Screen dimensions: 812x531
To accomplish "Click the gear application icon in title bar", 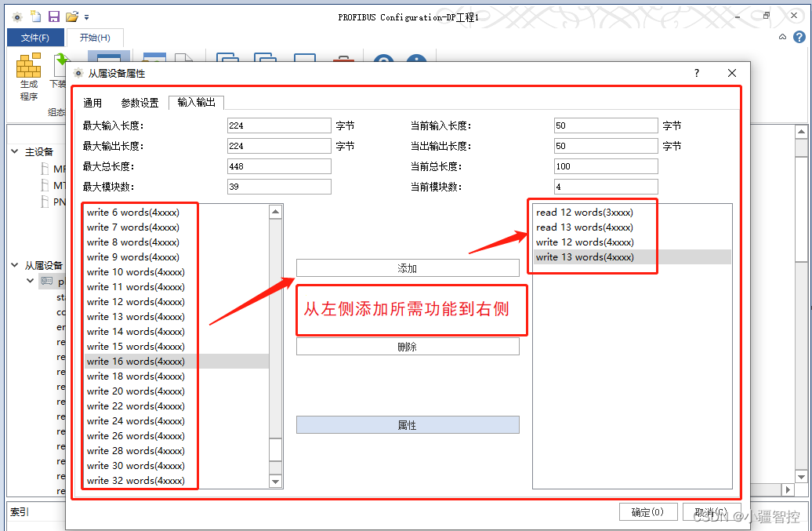I will click(17, 17).
